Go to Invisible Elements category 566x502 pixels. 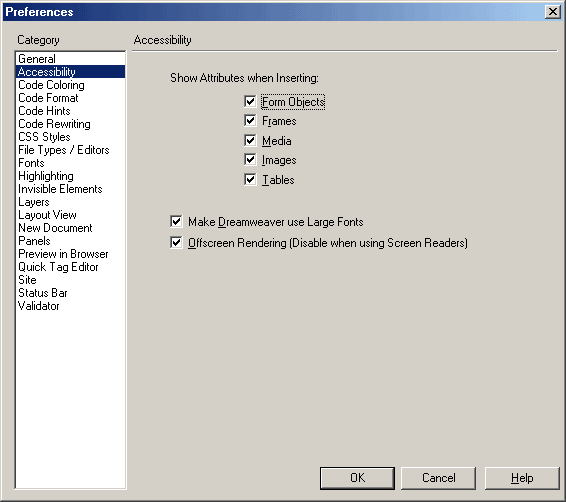[x=60, y=189]
